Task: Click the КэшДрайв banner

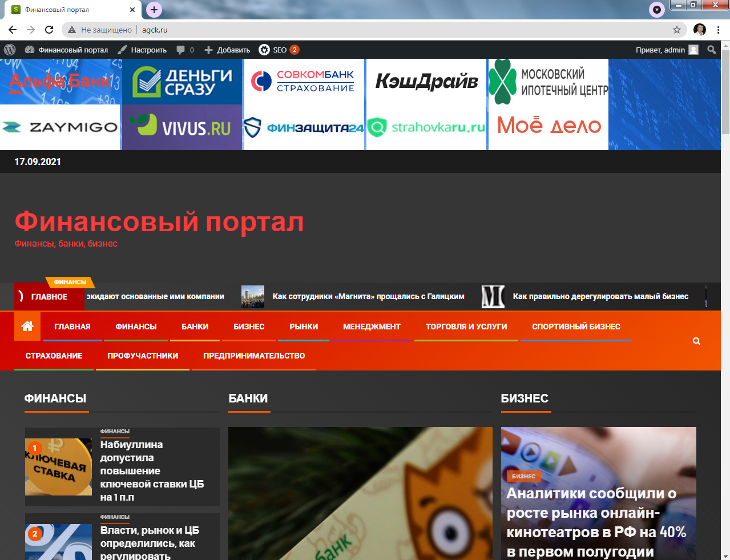Action: pos(426,82)
